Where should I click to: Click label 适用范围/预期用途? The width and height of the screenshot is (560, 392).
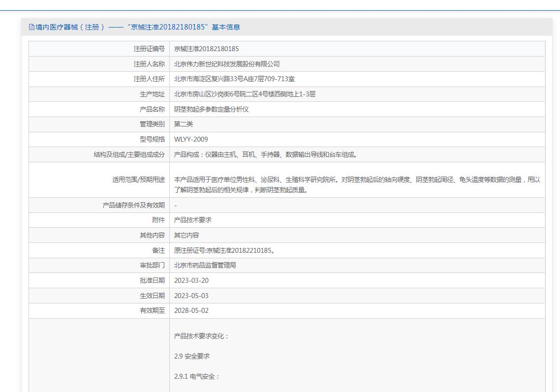point(139,180)
